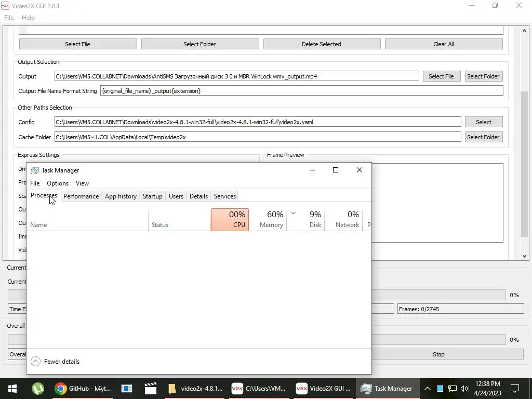Viewport: 532px width, 399px height.
Task: Open the clapperboard video app in taskbar
Action: [150, 389]
